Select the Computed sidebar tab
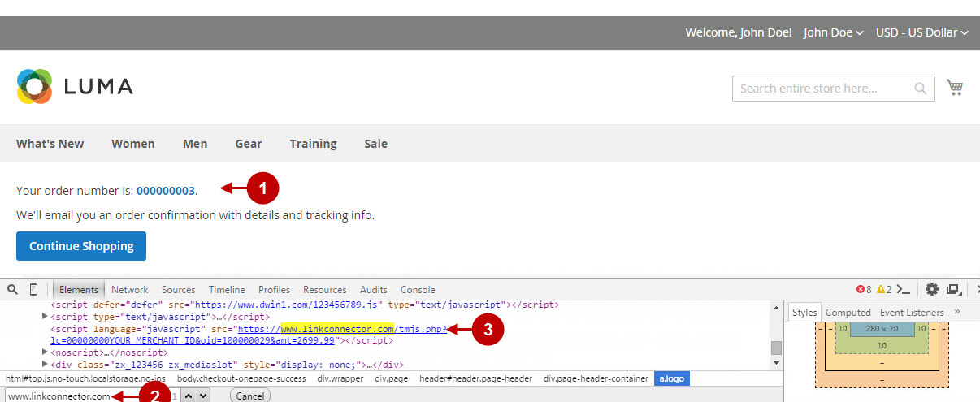980x402 pixels. click(848, 312)
